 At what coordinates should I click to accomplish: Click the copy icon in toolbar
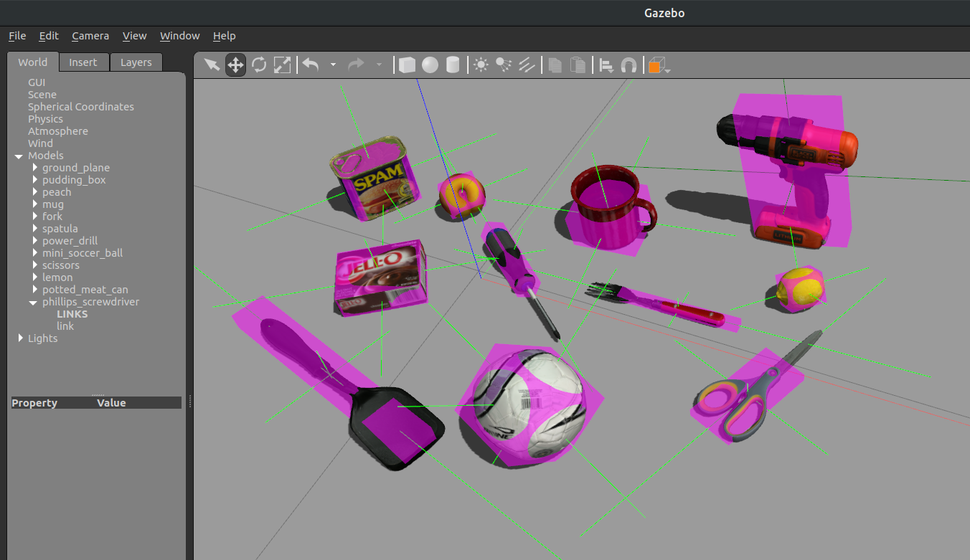click(x=555, y=65)
